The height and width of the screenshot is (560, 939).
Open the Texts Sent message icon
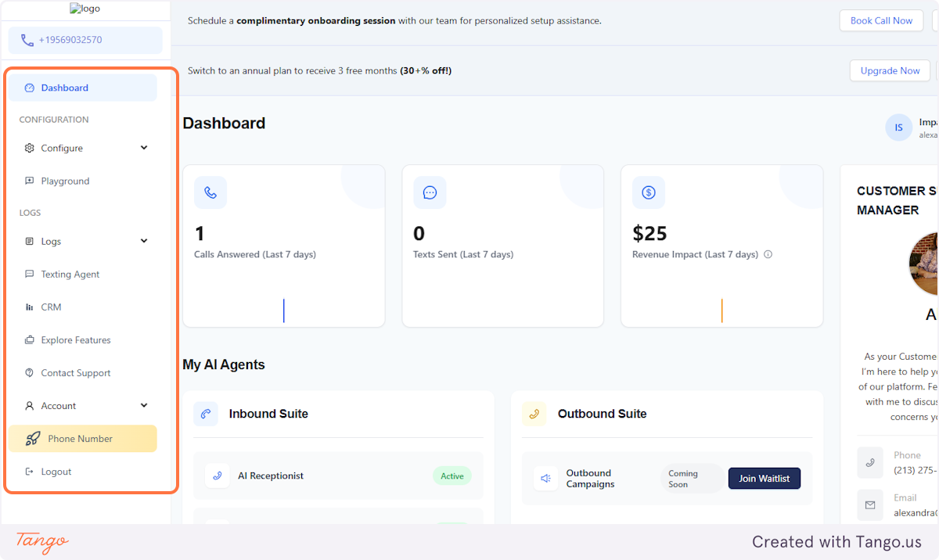click(429, 192)
